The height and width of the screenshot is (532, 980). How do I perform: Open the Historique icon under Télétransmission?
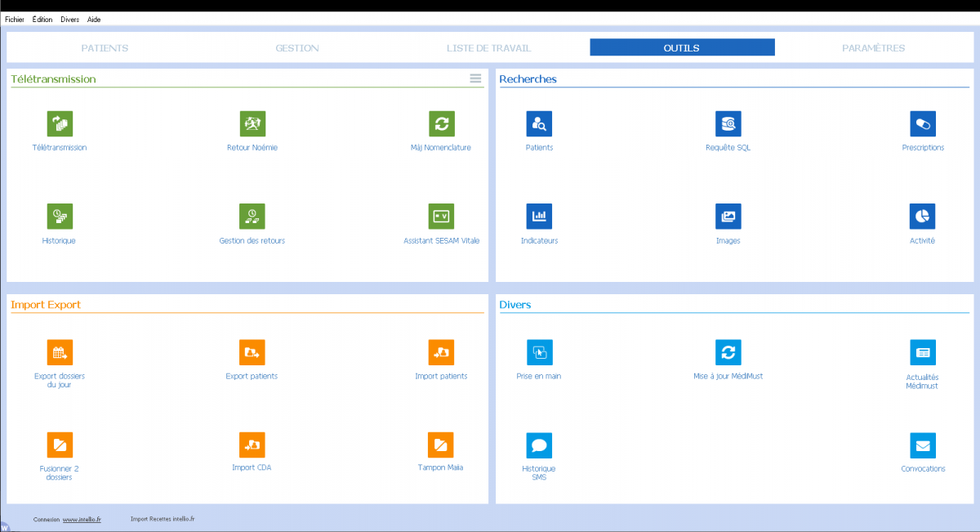[60, 216]
